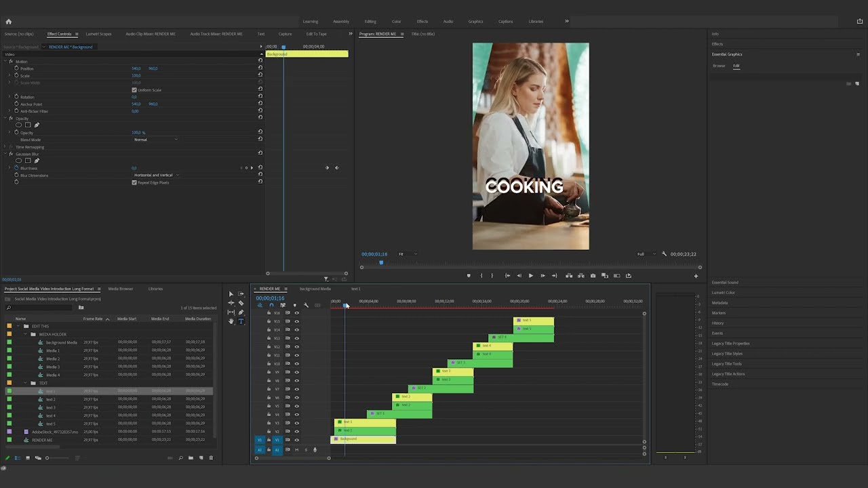Show more workspaces overflow chevron
The height and width of the screenshot is (488, 868).
coord(567,21)
